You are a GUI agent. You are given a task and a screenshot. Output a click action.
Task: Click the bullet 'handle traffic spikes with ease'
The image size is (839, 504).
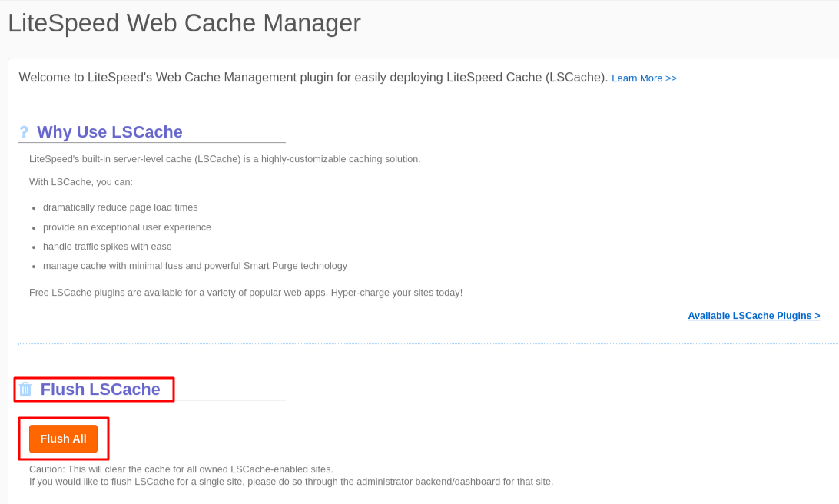pyautogui.click(x=107, y=246)
